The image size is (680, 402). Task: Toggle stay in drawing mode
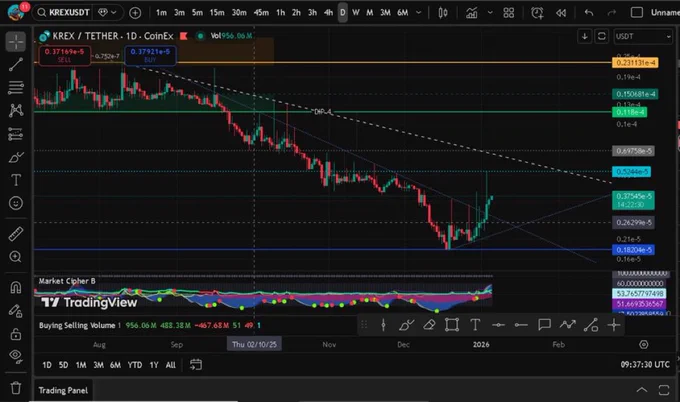coord(16,310)
